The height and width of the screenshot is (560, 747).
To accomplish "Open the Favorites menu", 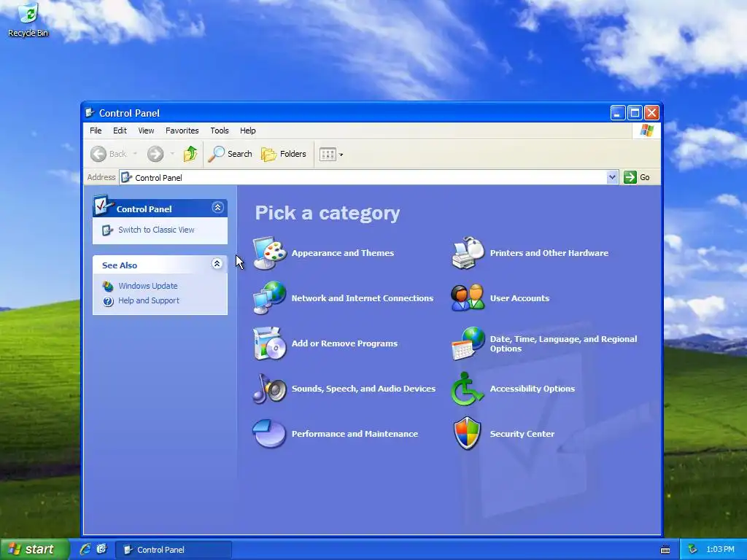I will click(182, 131).
